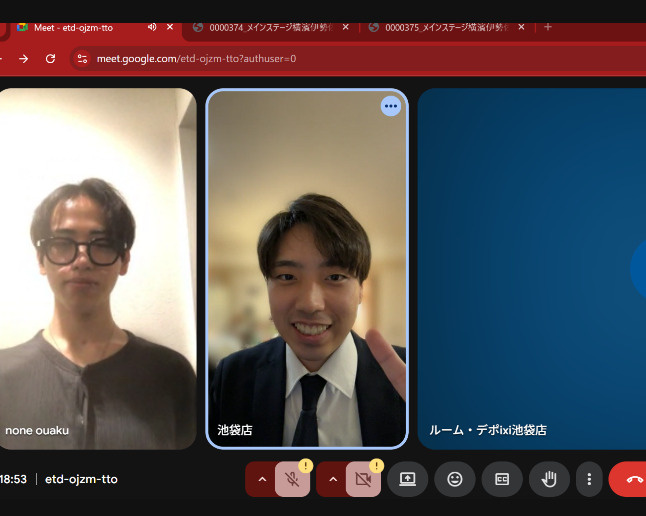Viewport: 646px width, 516px height.
Task: Mute audio on the Meet tab speaker icon
Action: 151,27
